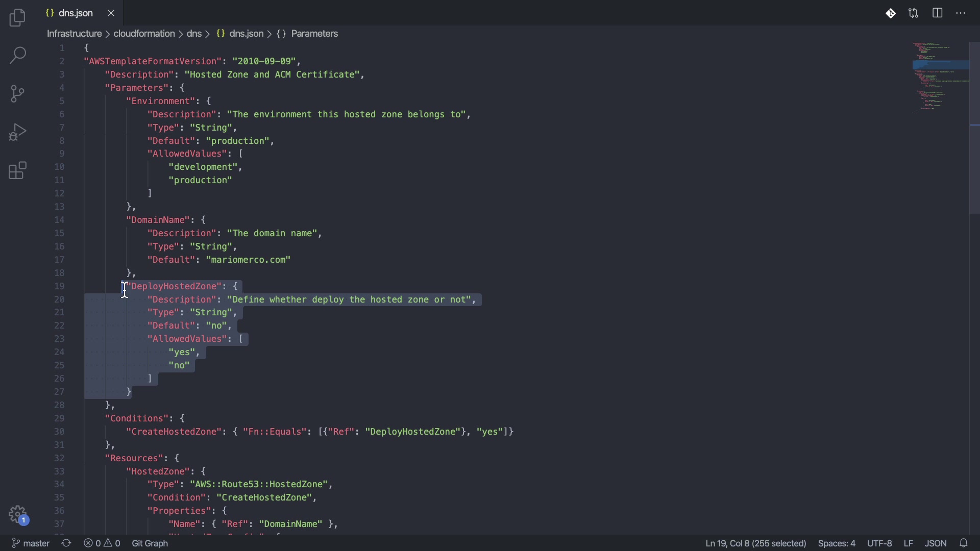This screenshot has height=551, width=980.
Task: Toggle the split editor layout
Action: coord(938,13)
